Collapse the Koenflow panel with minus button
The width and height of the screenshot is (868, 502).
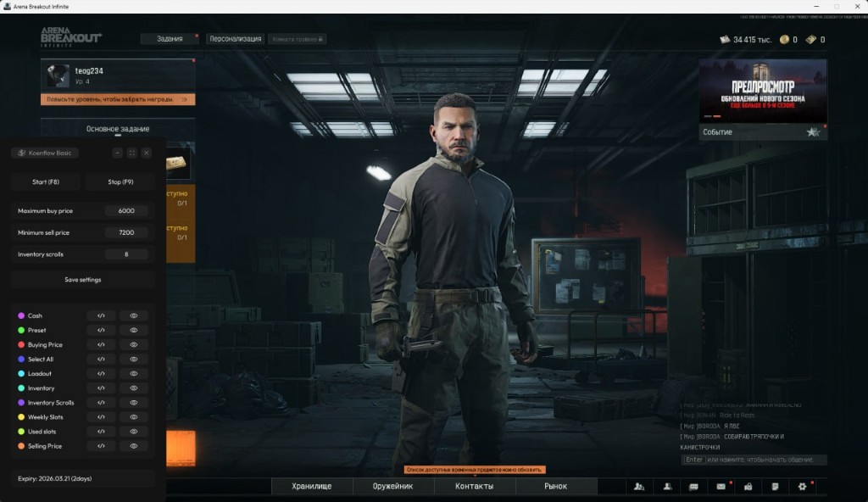point(117,153)
